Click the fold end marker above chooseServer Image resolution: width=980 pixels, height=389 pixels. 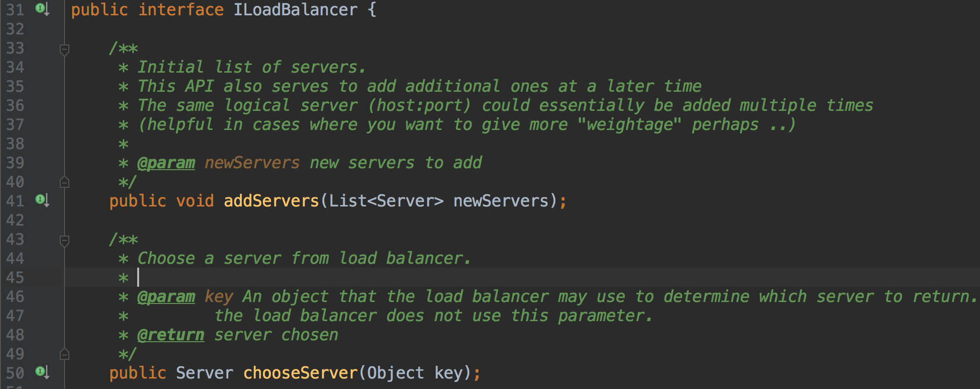(65, 354)
